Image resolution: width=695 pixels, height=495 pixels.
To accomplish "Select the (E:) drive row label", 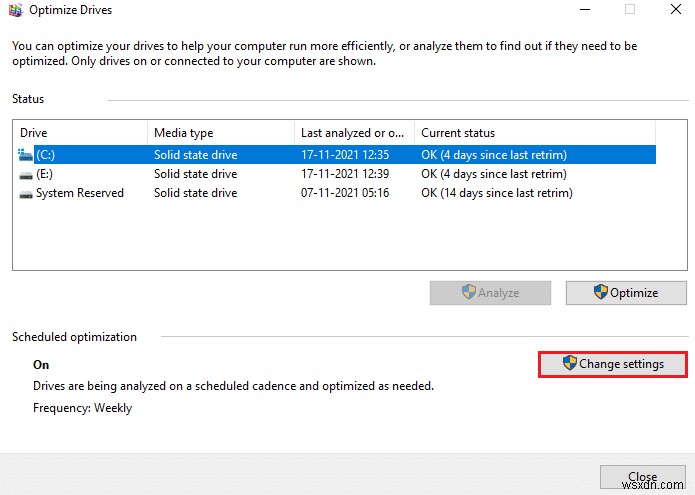I will (x=44, y=174).
